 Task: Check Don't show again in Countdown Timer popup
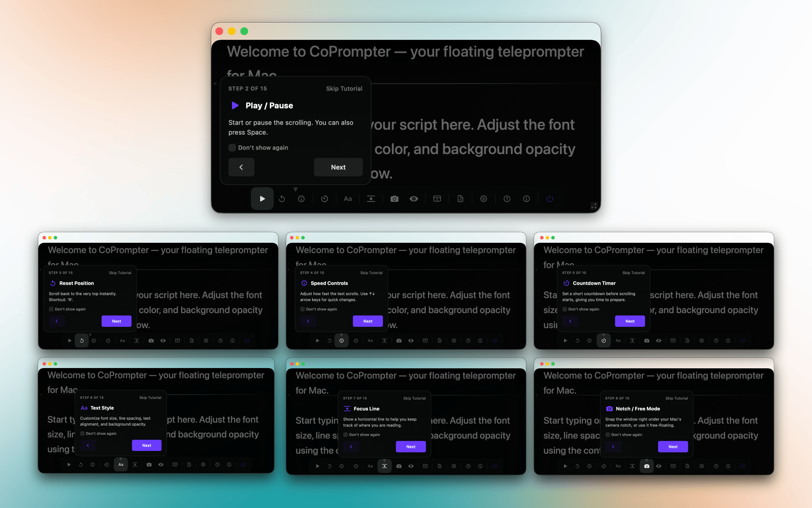tap(565, 309)
